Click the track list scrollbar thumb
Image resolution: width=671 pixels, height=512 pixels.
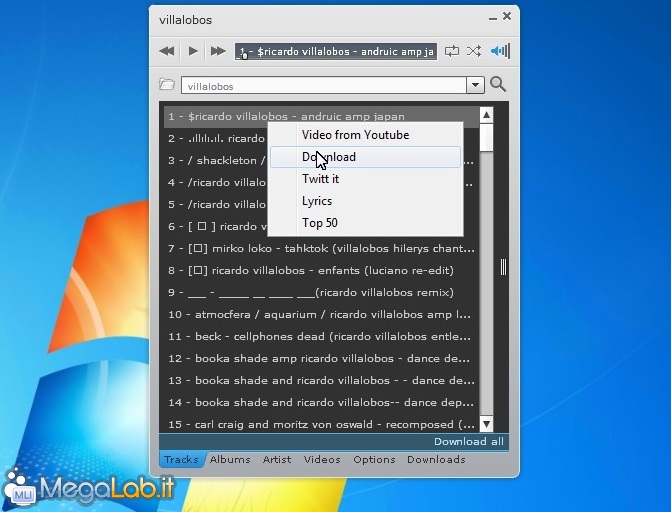pyautogui.click(x=487, y=137)
